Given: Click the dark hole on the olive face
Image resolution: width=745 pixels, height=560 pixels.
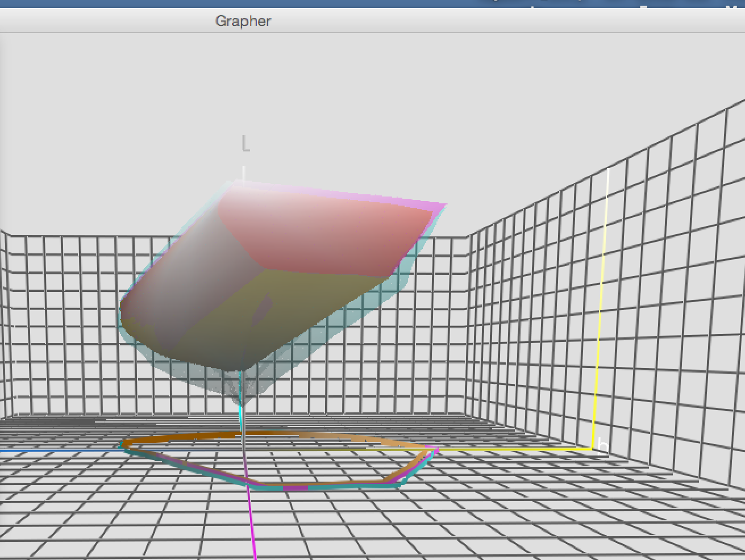Looking at the screenshot, I should [x=263, y=310].
